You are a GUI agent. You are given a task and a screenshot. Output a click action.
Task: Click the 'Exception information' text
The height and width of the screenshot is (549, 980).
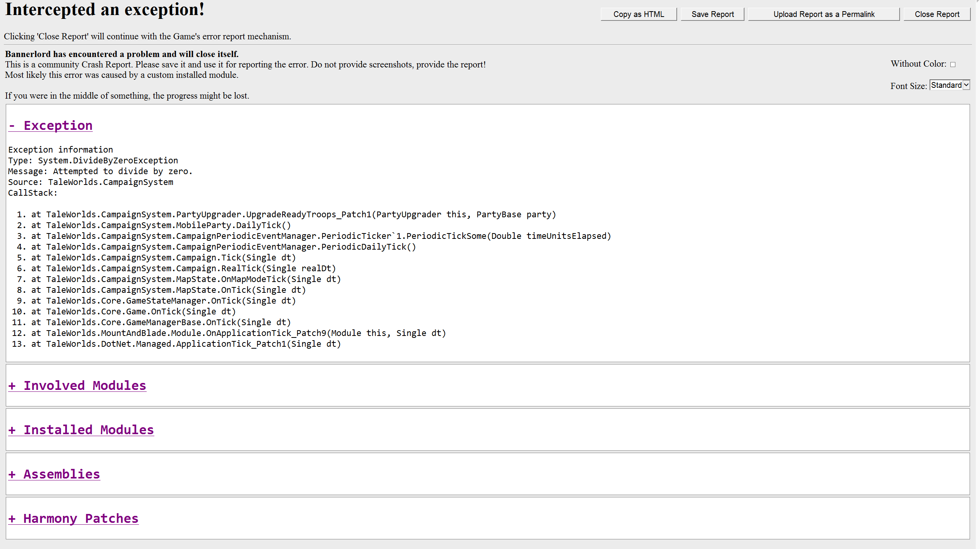click(61, 150)
